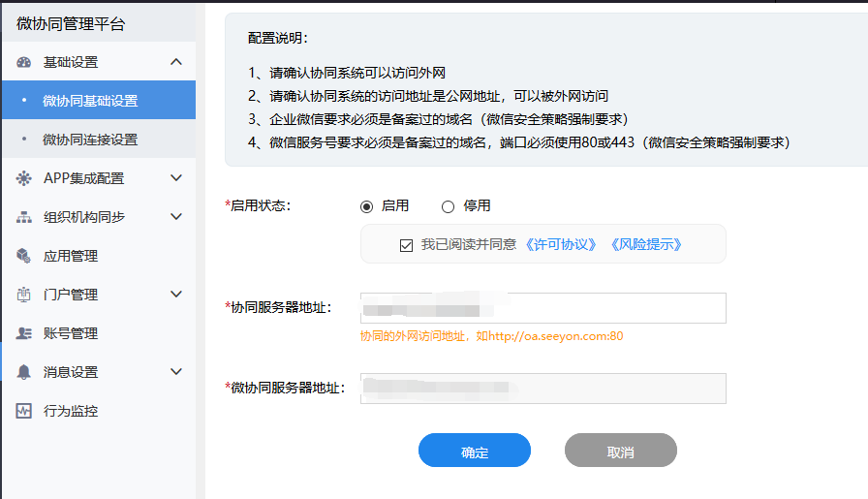The width and height of the screenshot is (868, 499).
Task: Expand the APP集成配置 chevron
Action: tap(176, 177)
